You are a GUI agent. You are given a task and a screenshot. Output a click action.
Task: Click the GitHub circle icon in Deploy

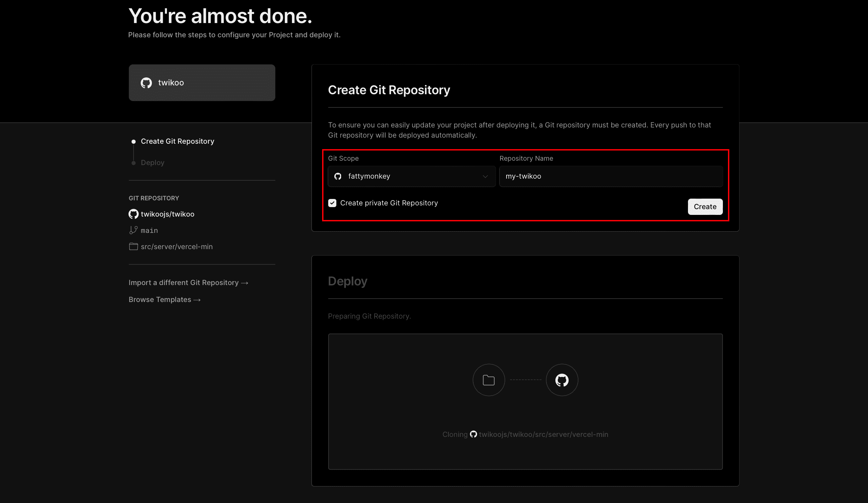(x=562, y=380)
